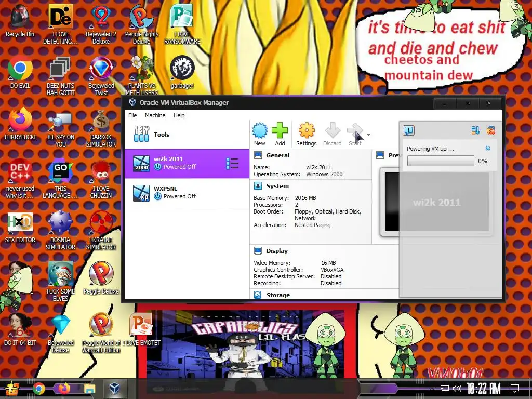Select the wi2k 2011 virtual machine
Image resolution: width=532 pixels, height=399 pixels.
coord(187,163)
